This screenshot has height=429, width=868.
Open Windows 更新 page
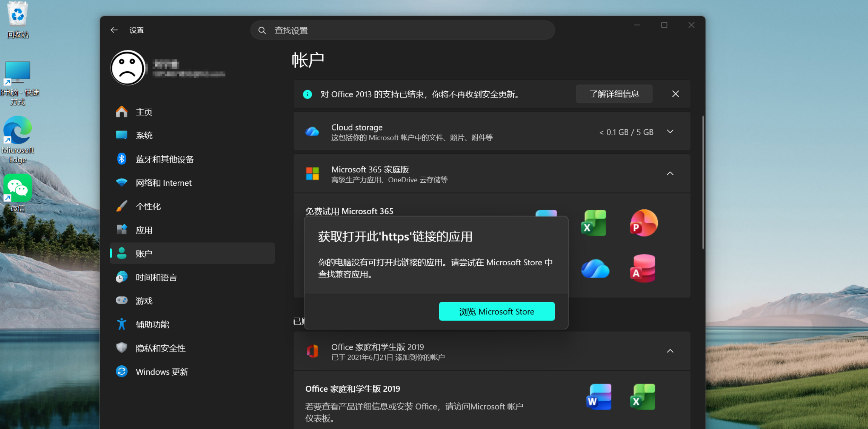click(192, 372)
